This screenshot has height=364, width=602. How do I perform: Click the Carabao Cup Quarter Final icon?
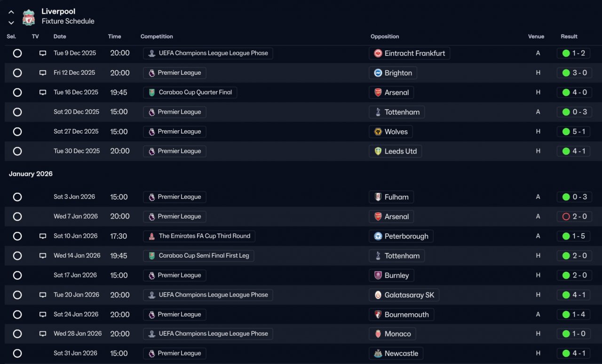(151, 93)
